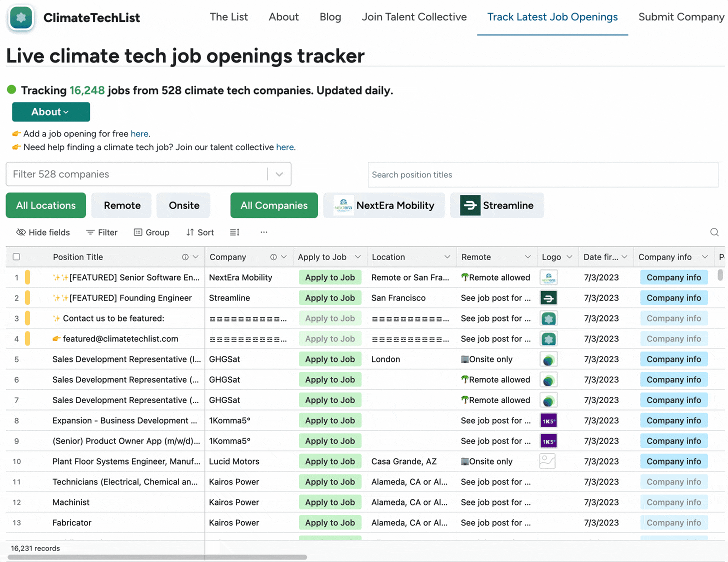Click the ClimateTechList logo in row 3
The height and width of the screenshot is (562, 728).
tap(548, 318)
